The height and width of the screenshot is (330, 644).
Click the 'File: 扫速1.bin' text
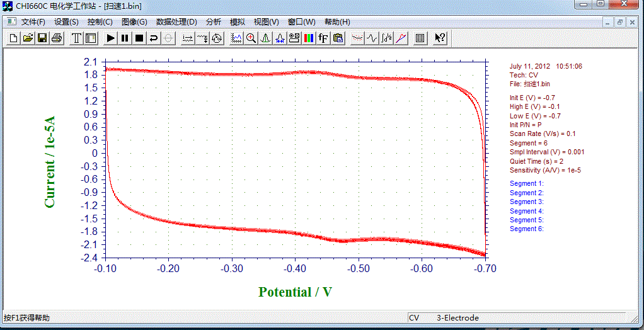pyautogui.click(x=530, y=84)
